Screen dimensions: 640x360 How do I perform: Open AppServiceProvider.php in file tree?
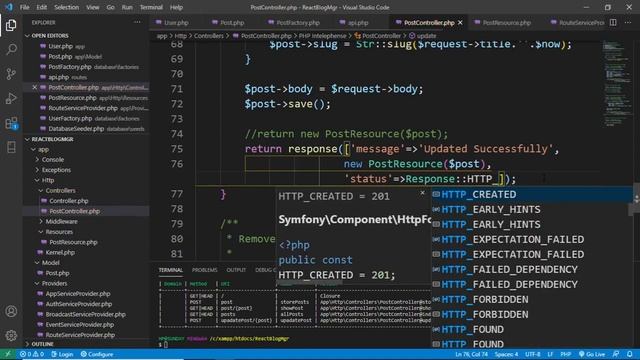coord(78,294)
